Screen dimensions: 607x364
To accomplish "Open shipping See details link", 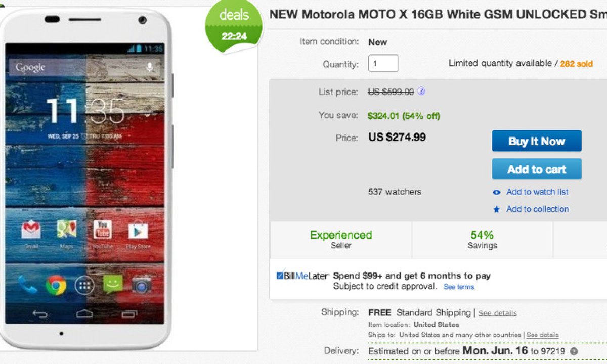I will click(498, 313).
